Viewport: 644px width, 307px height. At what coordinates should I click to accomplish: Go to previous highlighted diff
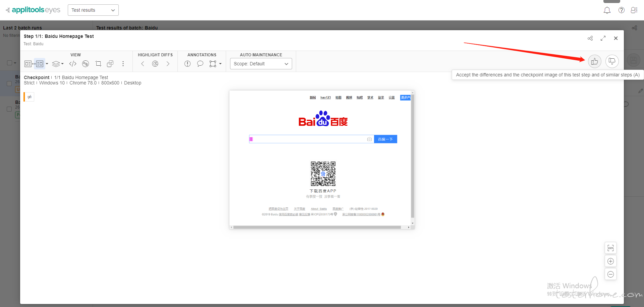(x=143, y=64)
